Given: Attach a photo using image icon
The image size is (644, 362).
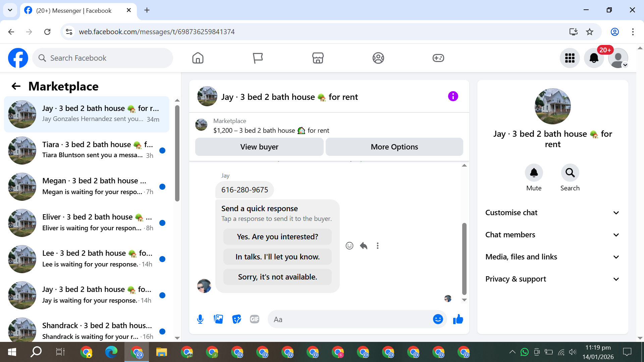Looking at the screenshot, I should tap(218, 319).
